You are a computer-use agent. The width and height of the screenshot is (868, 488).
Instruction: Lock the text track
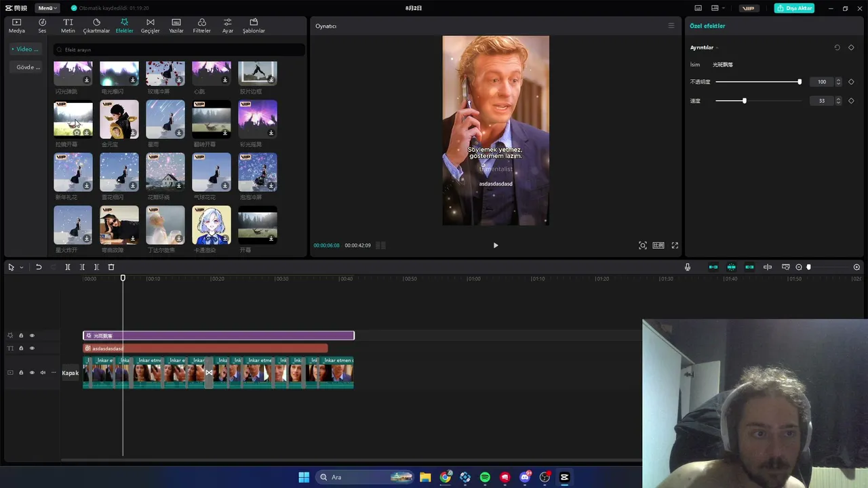coord(21,348)
